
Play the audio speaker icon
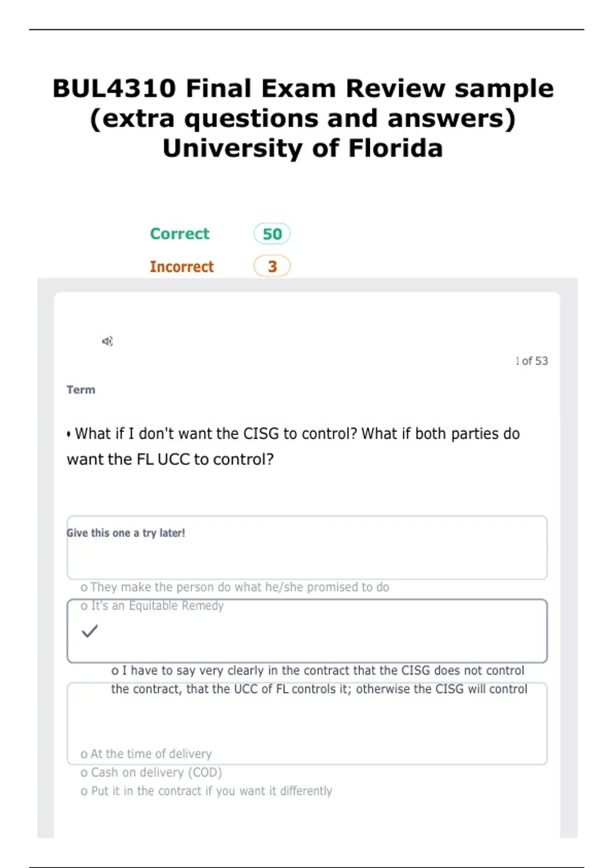(107, 341)
